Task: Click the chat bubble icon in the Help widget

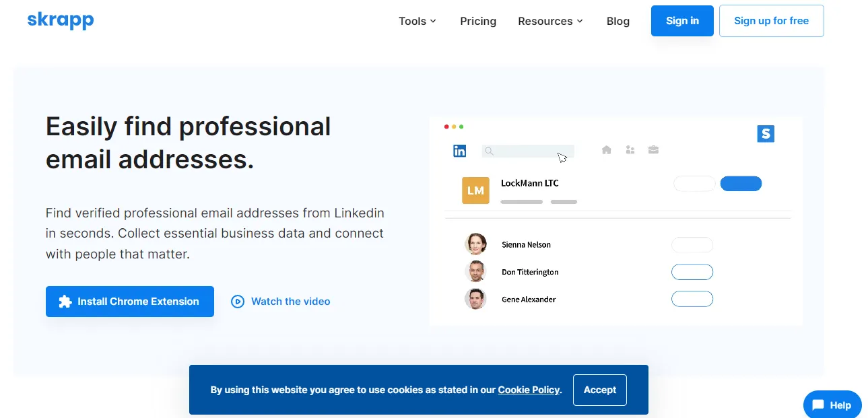Action: pos(818,405)
